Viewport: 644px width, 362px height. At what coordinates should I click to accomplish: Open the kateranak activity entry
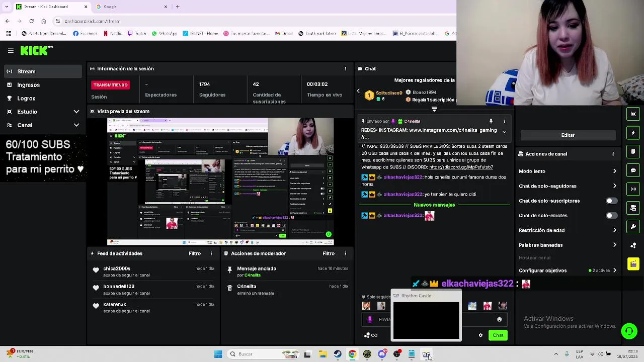(x=153, y=308)
